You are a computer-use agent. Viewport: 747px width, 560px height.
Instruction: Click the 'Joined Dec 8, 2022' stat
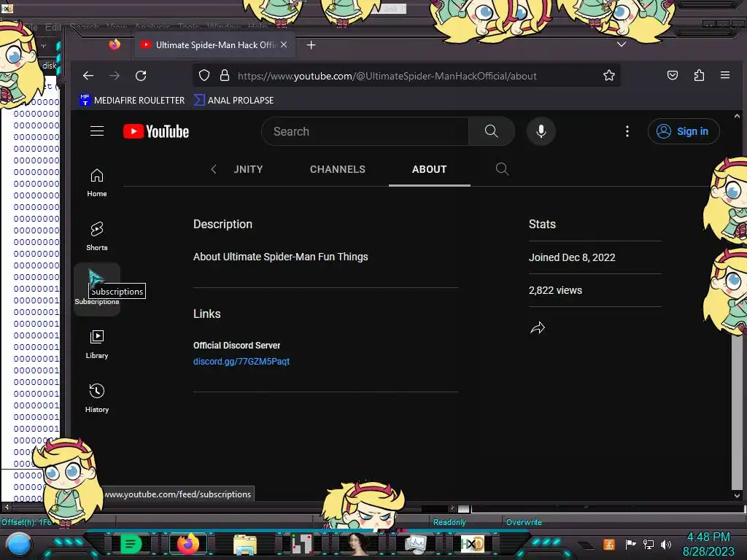(x=572, y=257)
